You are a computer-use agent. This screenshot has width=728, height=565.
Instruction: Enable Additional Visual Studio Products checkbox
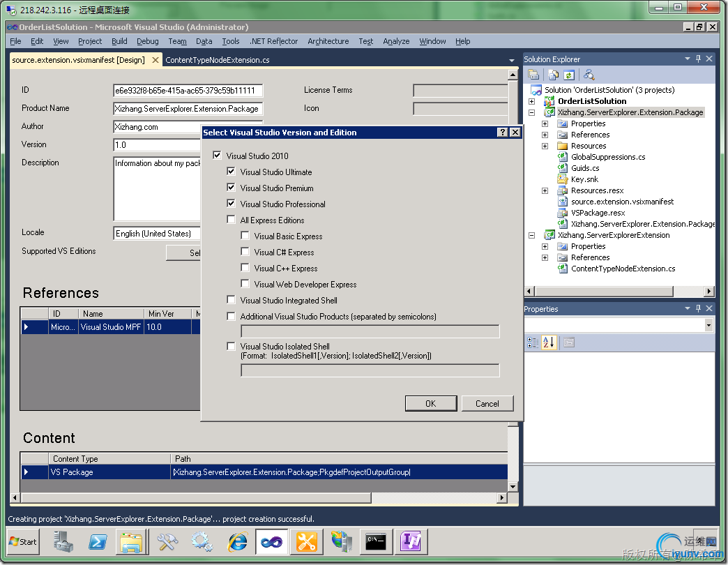[x=232, y=316]
